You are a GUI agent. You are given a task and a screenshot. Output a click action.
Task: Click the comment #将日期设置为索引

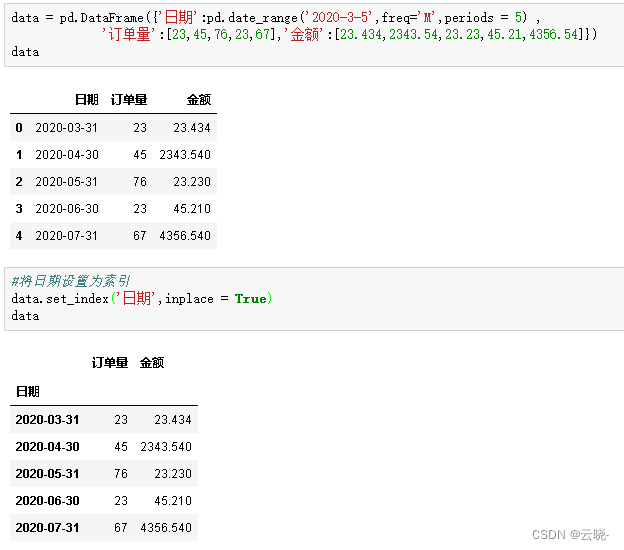pos(71,281)
